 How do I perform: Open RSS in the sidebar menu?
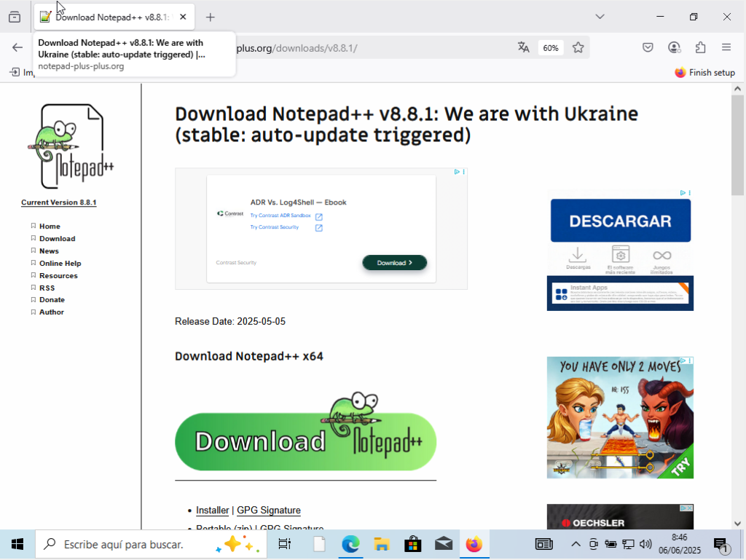point(47,288)
